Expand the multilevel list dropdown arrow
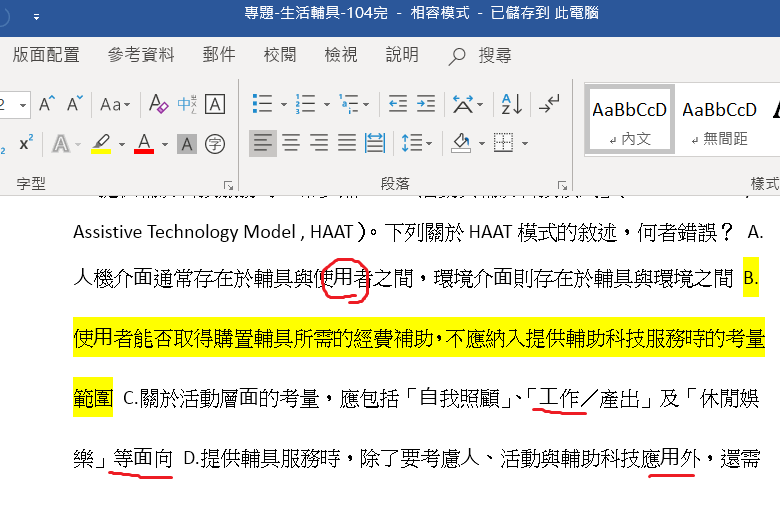 coord(366,104)
